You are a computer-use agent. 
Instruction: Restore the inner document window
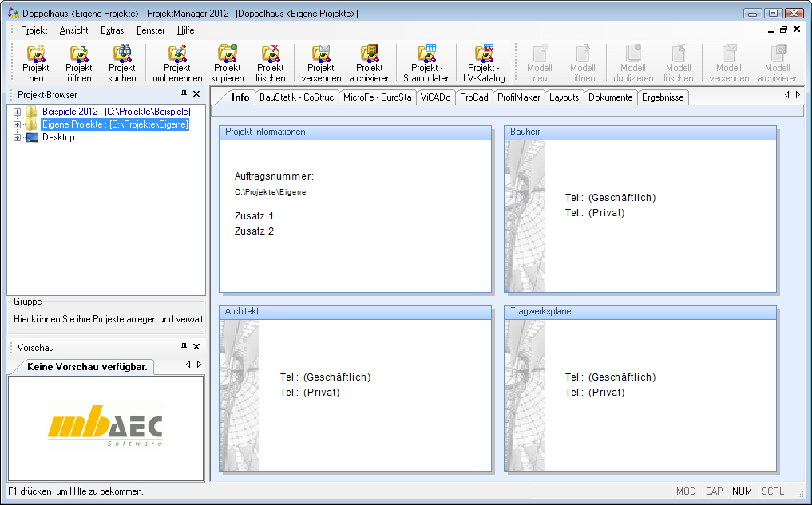point(783,30)
